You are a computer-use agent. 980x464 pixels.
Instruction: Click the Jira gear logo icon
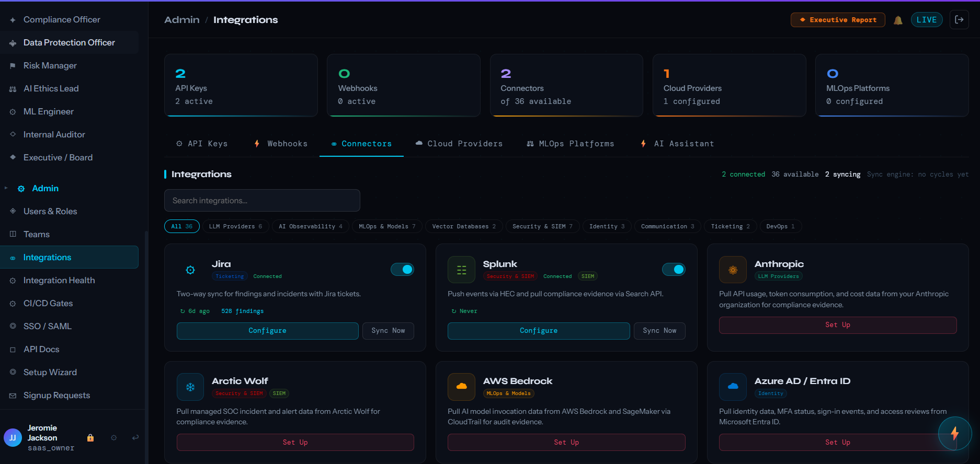coord(190,270)
